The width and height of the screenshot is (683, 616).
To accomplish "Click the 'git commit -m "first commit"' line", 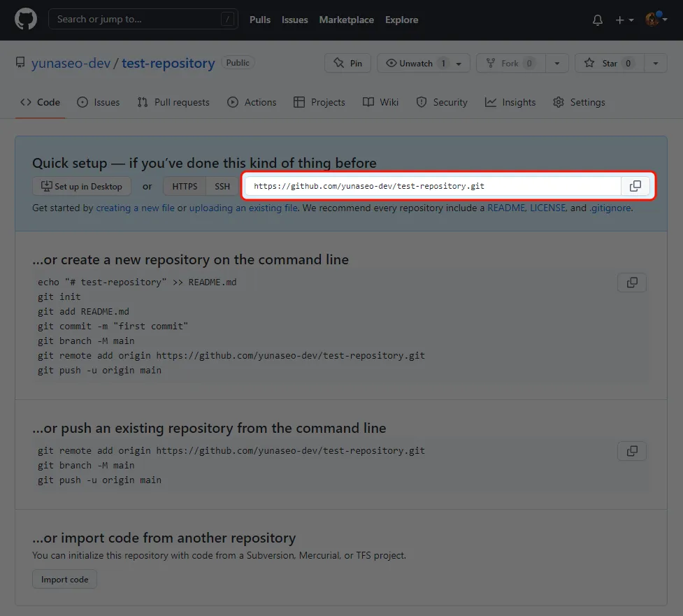I will point(113,327).
